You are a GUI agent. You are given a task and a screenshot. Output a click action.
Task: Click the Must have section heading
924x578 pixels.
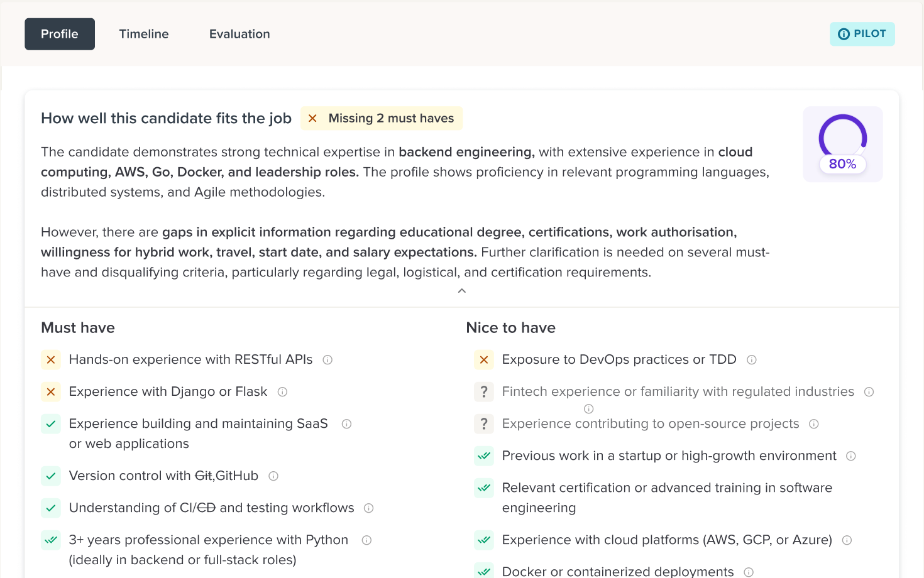[x=78, y=328]
